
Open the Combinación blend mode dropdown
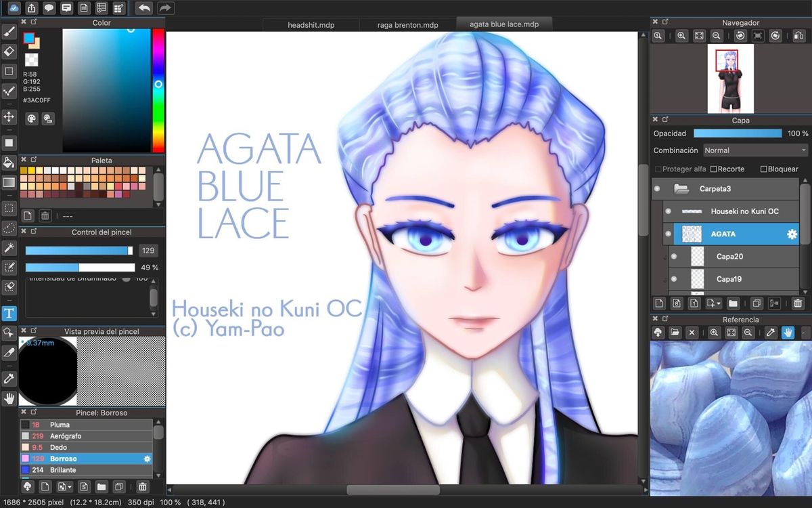point(755,150)
